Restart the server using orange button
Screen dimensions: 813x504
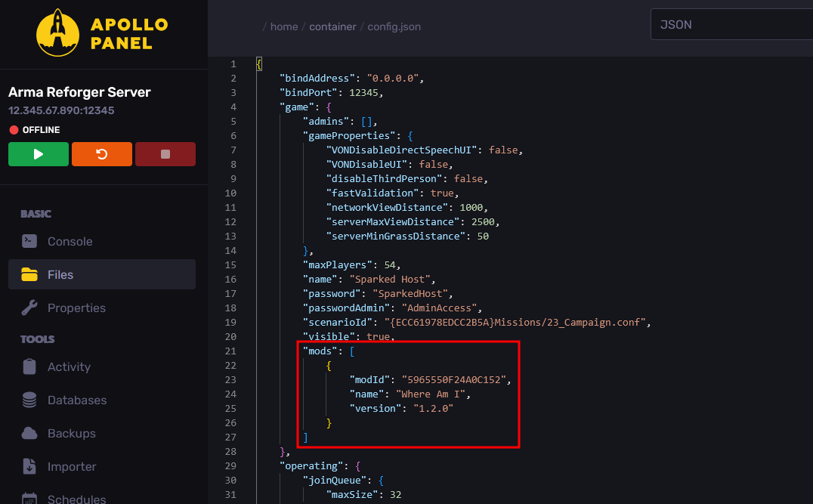[x=102, y=154]
